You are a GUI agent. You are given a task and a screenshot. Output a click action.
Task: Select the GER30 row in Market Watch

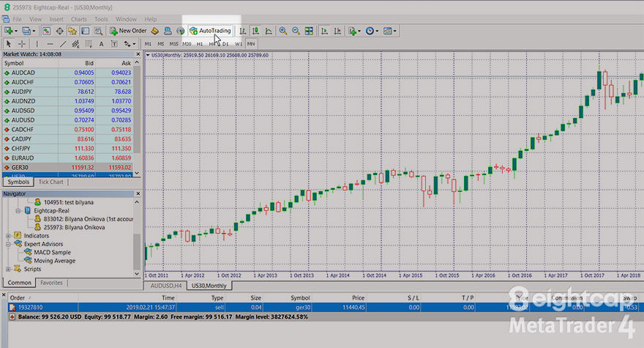click(68, 168)
